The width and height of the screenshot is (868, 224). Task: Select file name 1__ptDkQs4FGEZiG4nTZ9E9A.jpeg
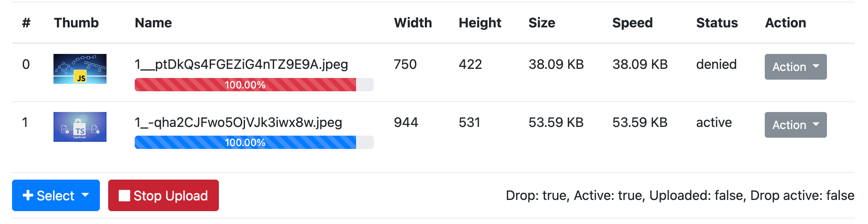coord(241,64)
